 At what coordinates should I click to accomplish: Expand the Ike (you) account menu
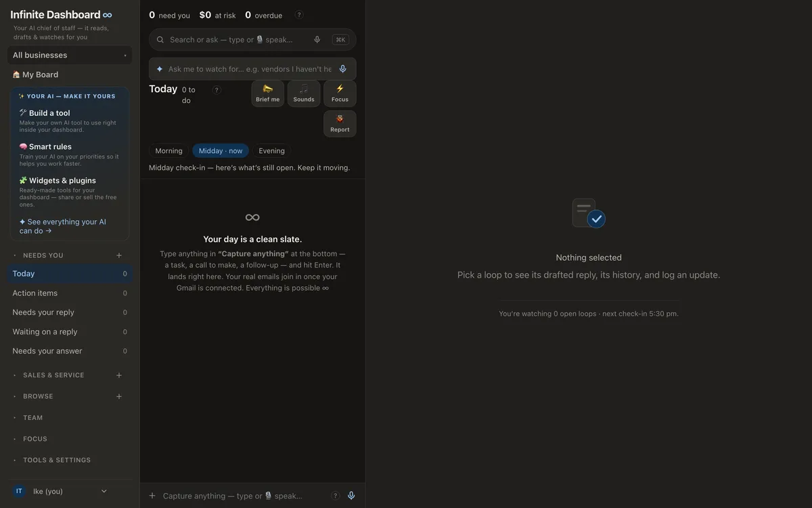tap(70, 491)
